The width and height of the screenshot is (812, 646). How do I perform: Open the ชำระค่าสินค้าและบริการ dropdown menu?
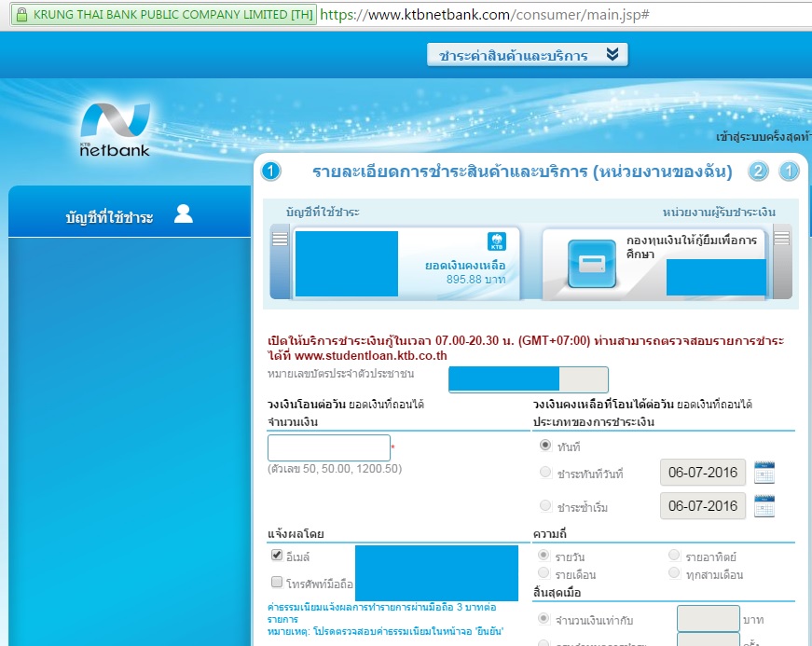[527, 55]
